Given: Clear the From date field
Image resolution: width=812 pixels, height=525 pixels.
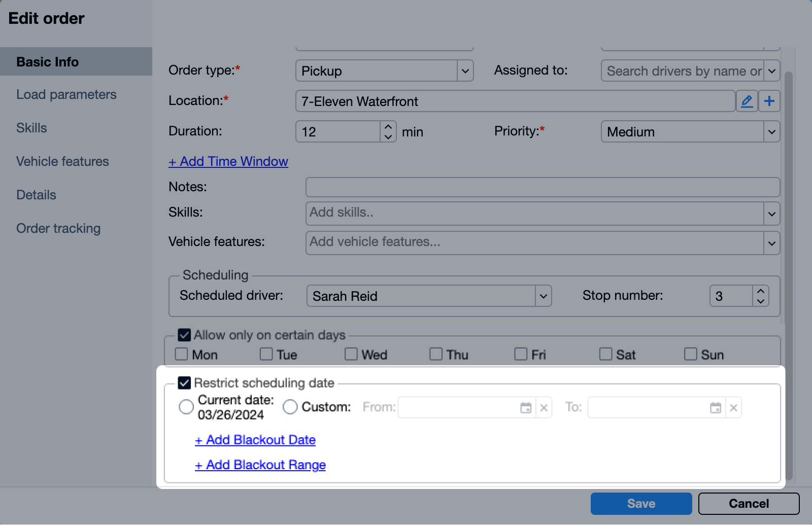Looking at the screenshot, I should 544,408.
